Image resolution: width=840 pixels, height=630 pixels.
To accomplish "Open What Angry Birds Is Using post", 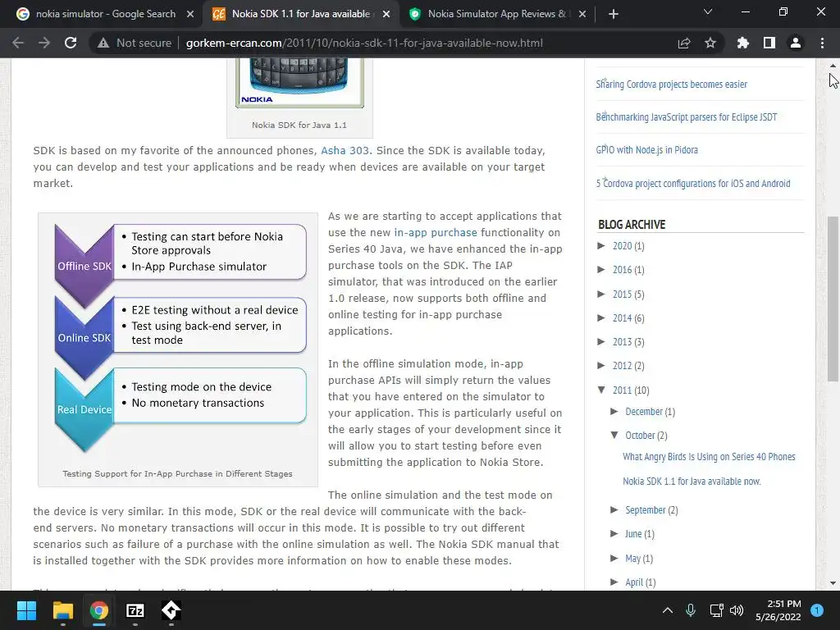I will [x=709, y=457].
